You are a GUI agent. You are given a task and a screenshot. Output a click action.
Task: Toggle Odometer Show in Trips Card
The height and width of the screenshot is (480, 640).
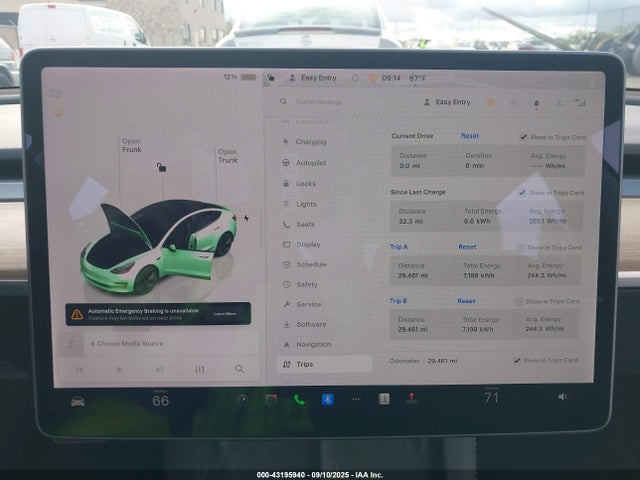coord(517,360)
